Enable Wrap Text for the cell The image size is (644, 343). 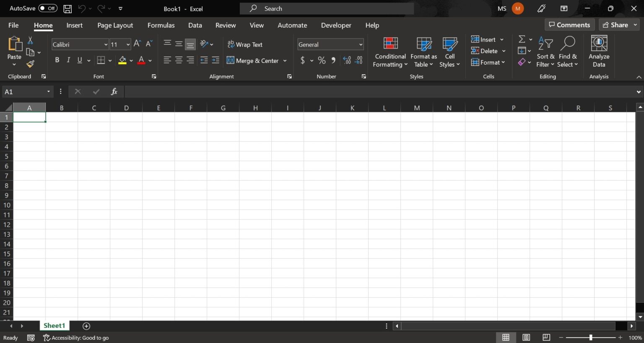pyautogui.click(x=245, y=44)
